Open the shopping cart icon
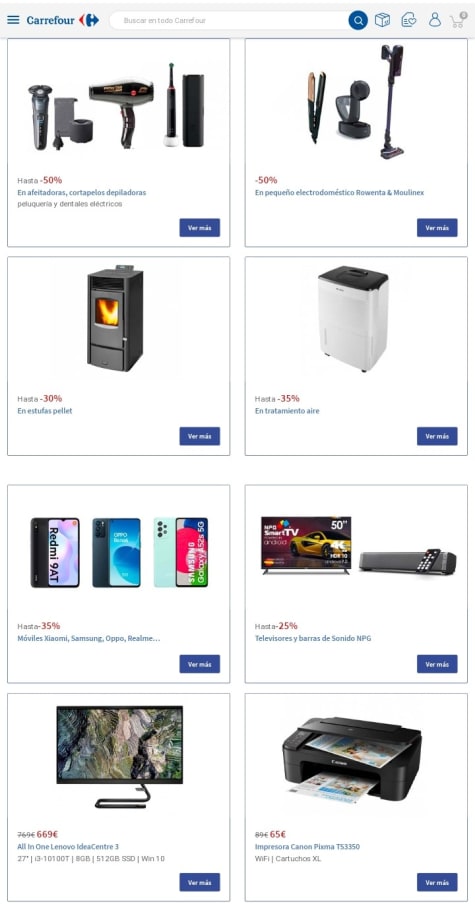Image resolution: width=475 pixels, height=910 pixels. click(x=459, y=20)
